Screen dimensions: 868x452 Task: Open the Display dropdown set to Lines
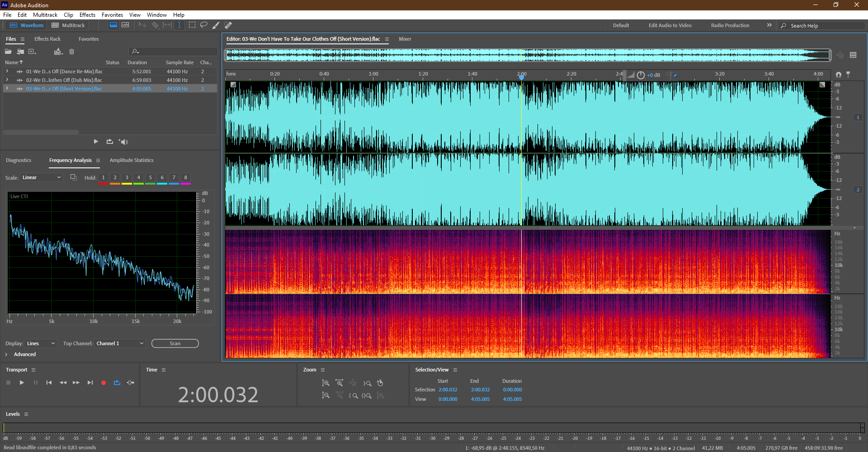click(41, 343)
